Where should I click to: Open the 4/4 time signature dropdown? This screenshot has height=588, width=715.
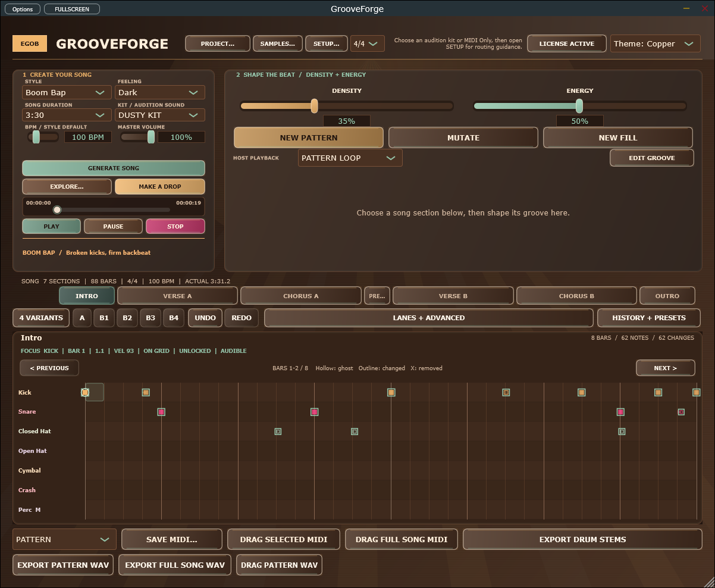pyautogui.click(x=367, y=43)
